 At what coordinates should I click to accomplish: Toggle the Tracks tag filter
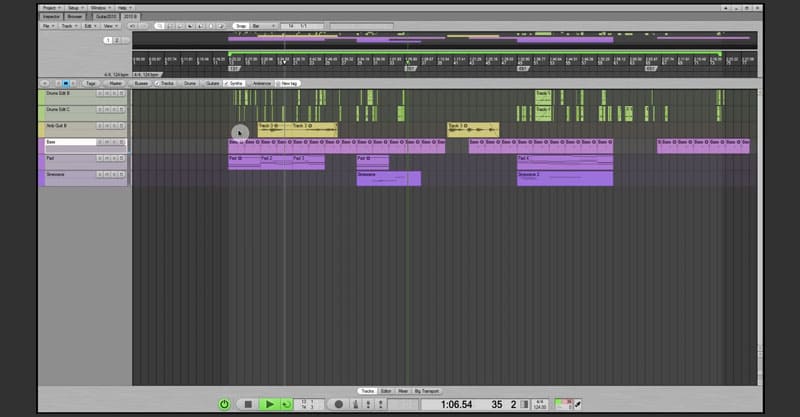[x=165, y=83]
